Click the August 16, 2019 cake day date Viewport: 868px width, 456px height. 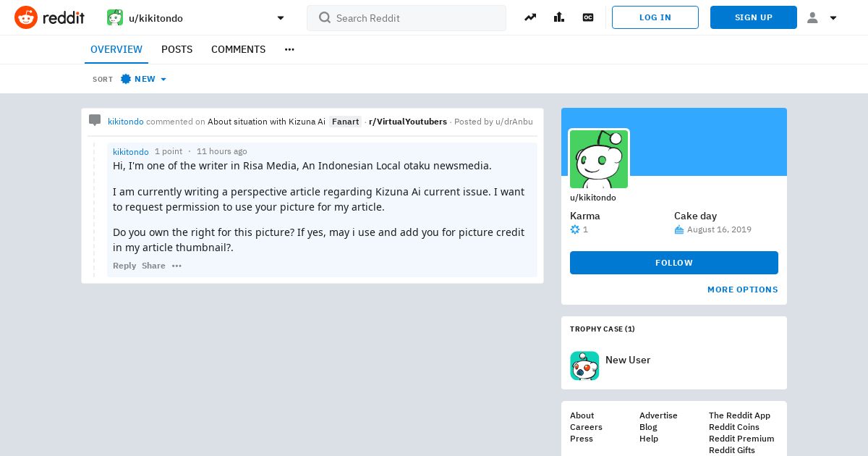pos(719,229)
